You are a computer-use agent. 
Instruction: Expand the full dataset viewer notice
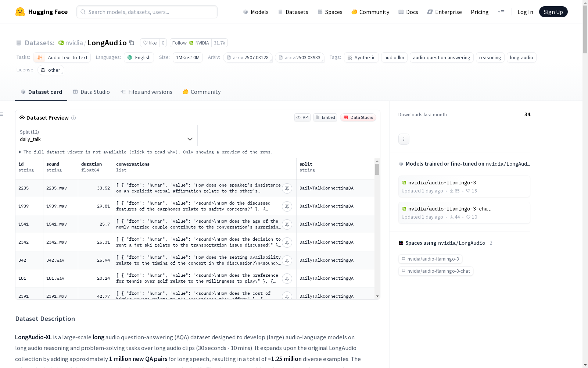(146, 152)
